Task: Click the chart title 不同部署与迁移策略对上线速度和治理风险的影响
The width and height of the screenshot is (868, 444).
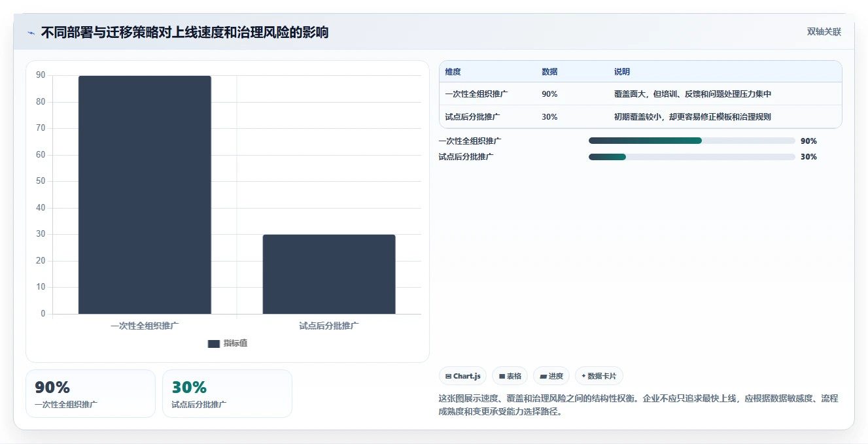Action: pyautogui.click(x=184, y=32)
